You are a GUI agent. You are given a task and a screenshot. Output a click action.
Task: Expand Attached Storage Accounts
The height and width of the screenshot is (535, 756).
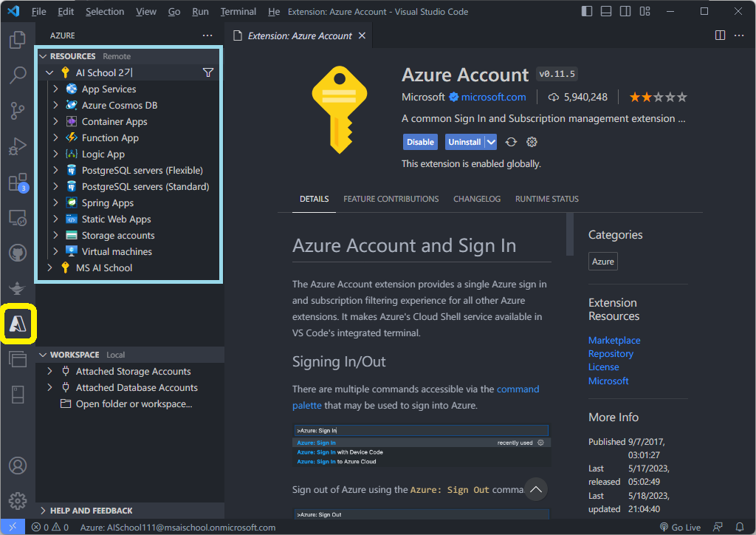point(49,371)
